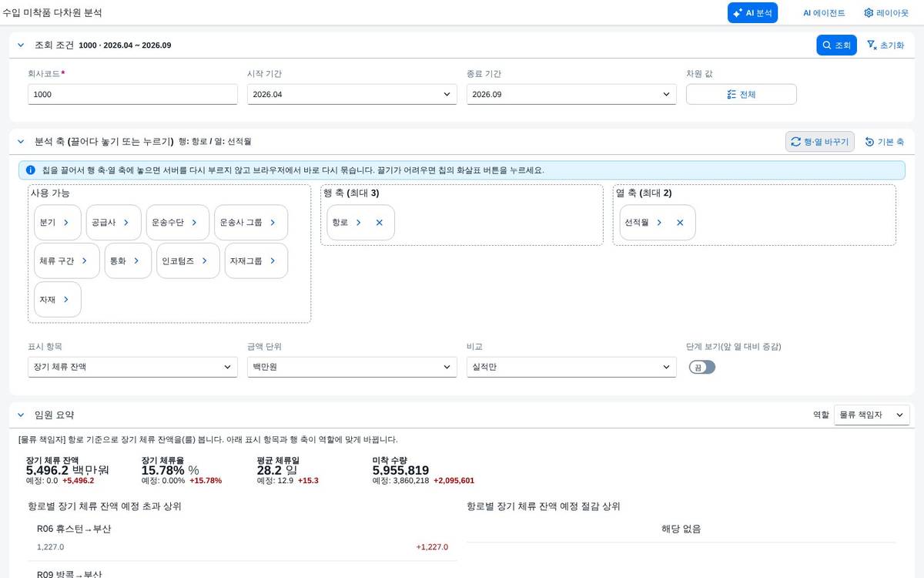Click the 조회 search button

coord(836,45)
